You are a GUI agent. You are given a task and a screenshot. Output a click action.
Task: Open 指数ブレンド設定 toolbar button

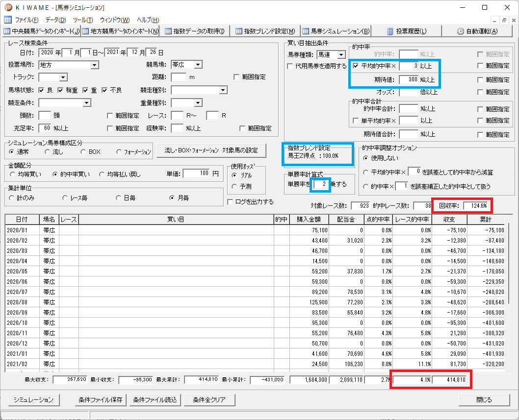pos(265,31)
